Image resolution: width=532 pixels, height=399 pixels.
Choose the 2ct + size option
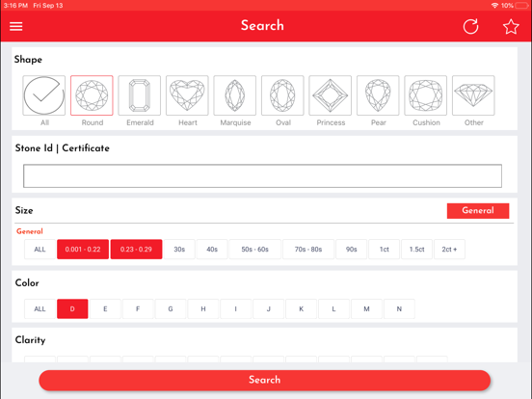tap(449, 250)
